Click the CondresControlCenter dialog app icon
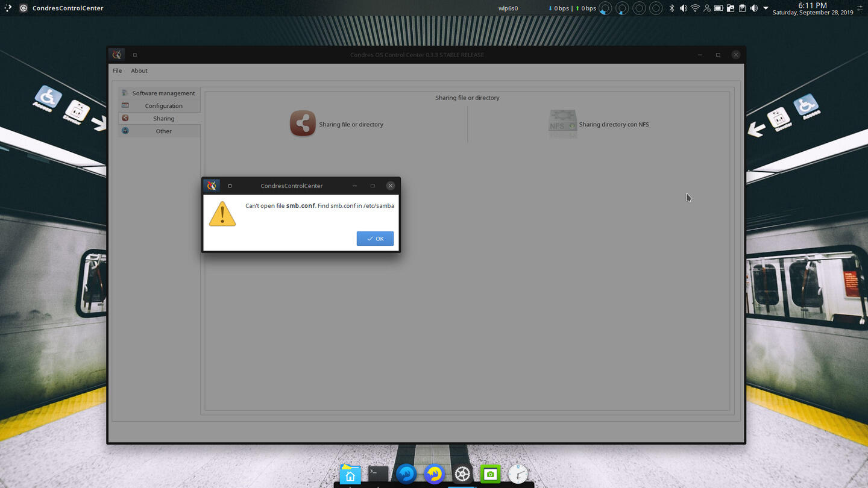 pos(211,186)
